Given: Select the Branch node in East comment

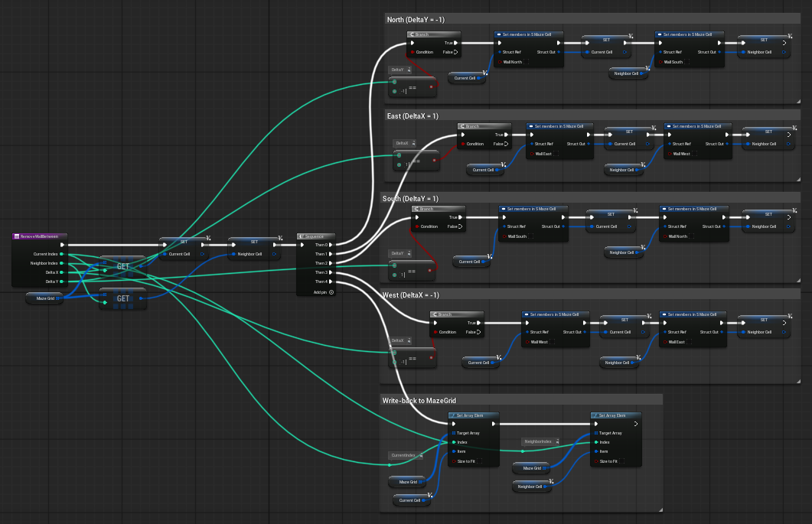Looking at the screenshot, I should (x=484, y=135).
